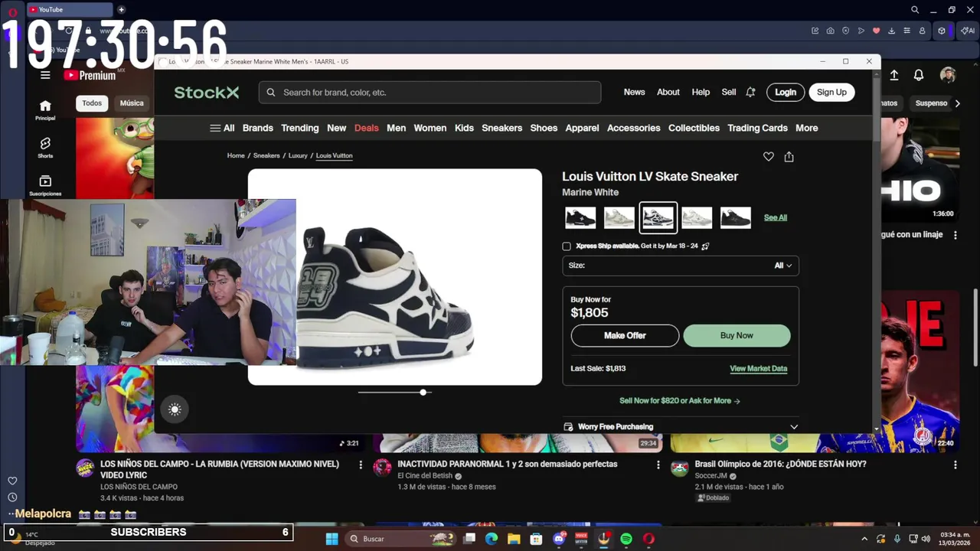The height and width of the screenshot is (551, 980).
Task: Click the StockX search input field
Action: [430, 93]
